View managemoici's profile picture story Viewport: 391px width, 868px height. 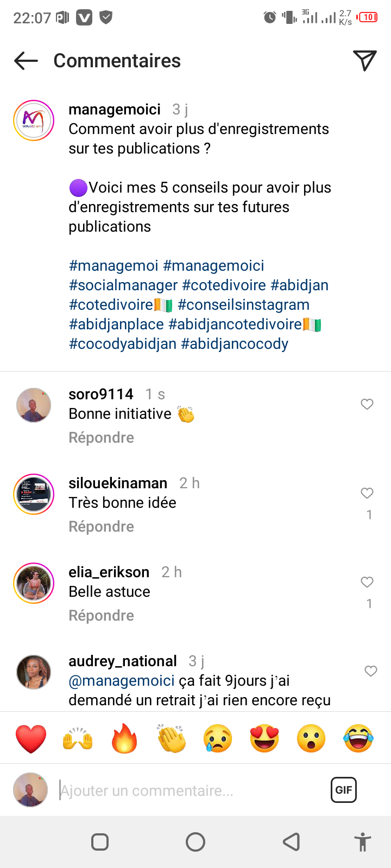(34, 120)
